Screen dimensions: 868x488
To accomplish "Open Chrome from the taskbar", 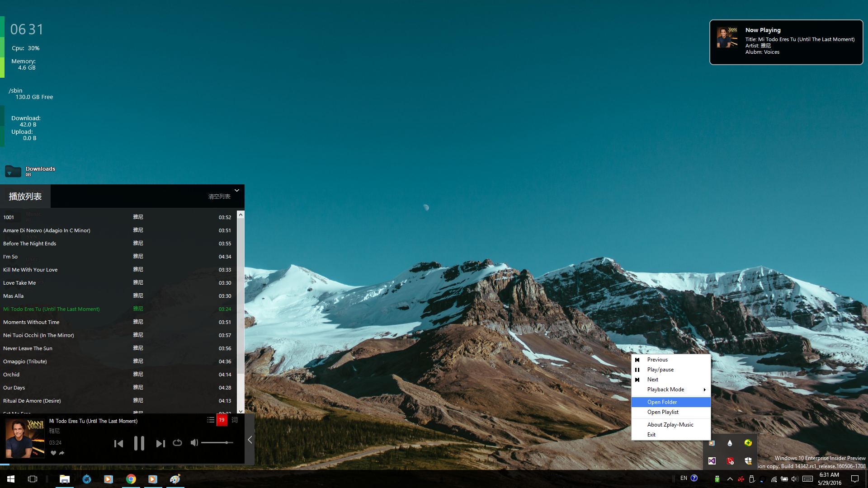I will (x=131, y=479).
